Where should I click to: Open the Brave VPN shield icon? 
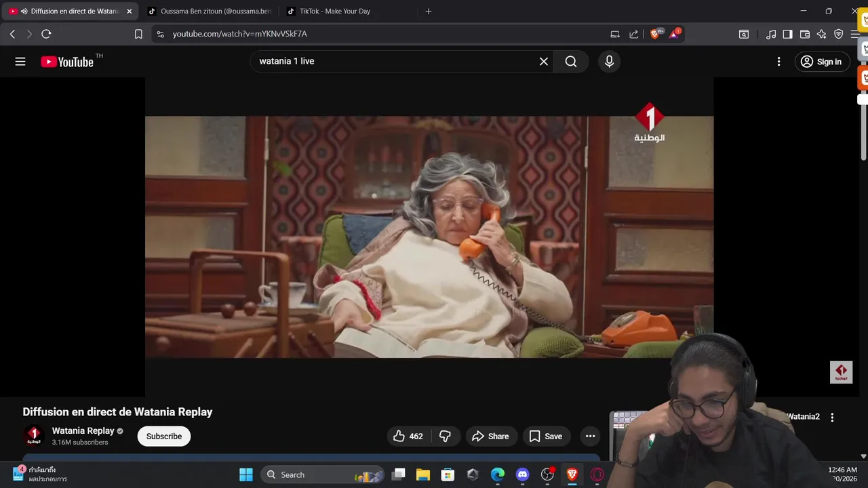(839, 34)
